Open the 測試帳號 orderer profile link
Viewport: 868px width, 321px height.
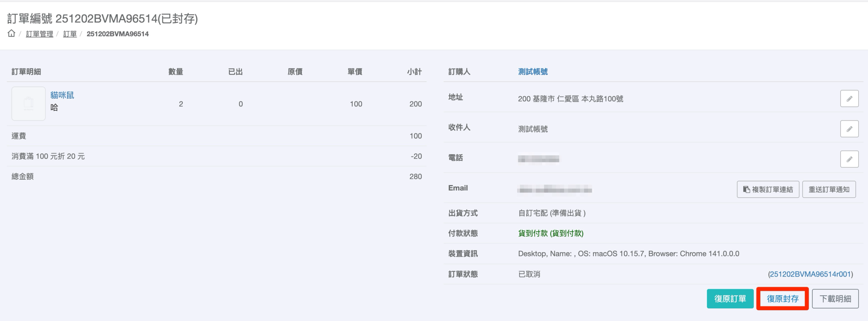click(x=533, y=72)
